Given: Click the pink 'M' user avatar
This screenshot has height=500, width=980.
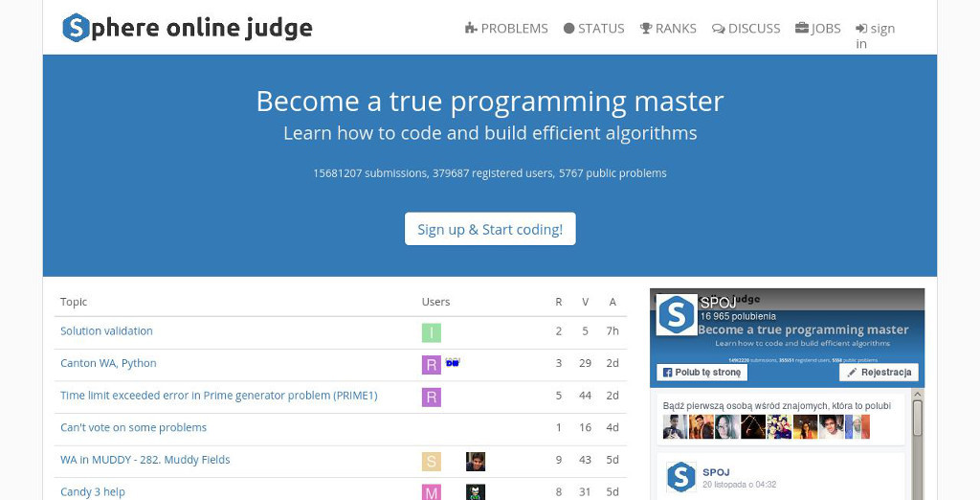Looking at the screenshot, I should 432,492.
